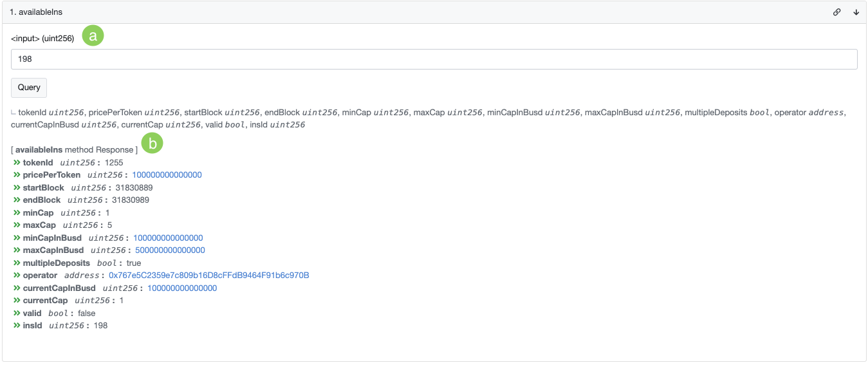Click the green double-arrow beside endBlock
868x365 pixels.
(x=17, y=200)
